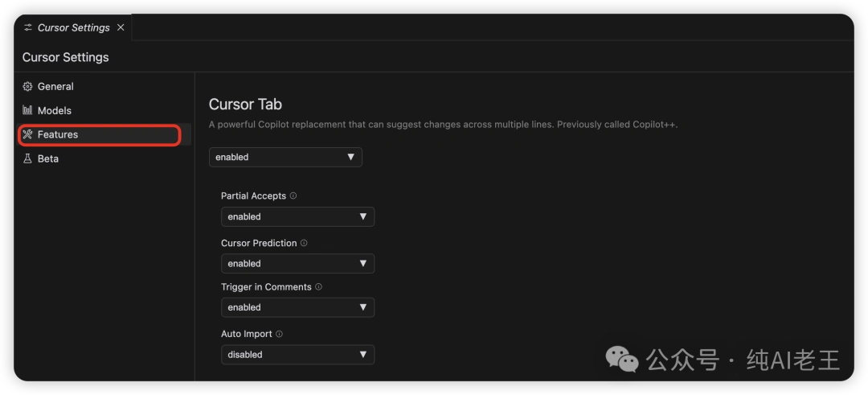Open the Cursor Tab enabled dropdown
868x395 pixels.
click(x=285, y=158)
